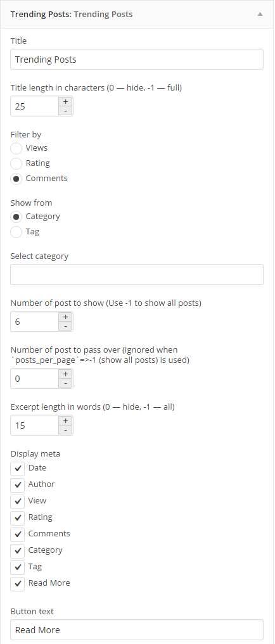Choose Tag under Show from
275x644 pixels.
[x=16, y=232]
